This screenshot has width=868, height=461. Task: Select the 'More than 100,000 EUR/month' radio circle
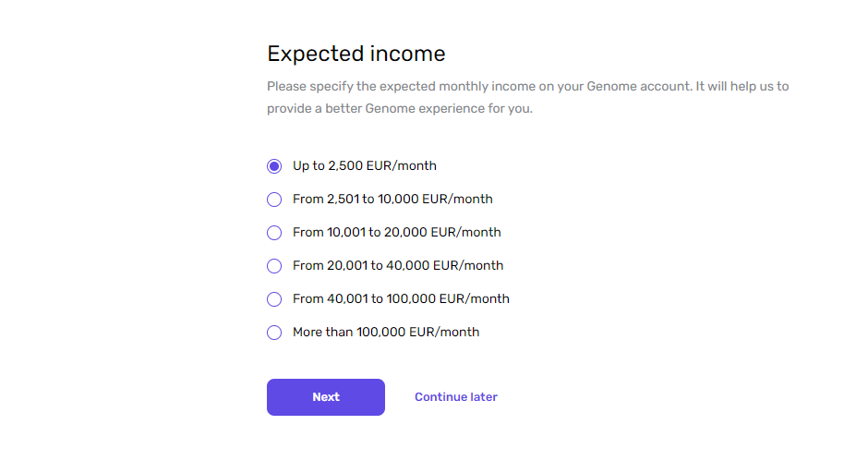click(x=274, y=333)
